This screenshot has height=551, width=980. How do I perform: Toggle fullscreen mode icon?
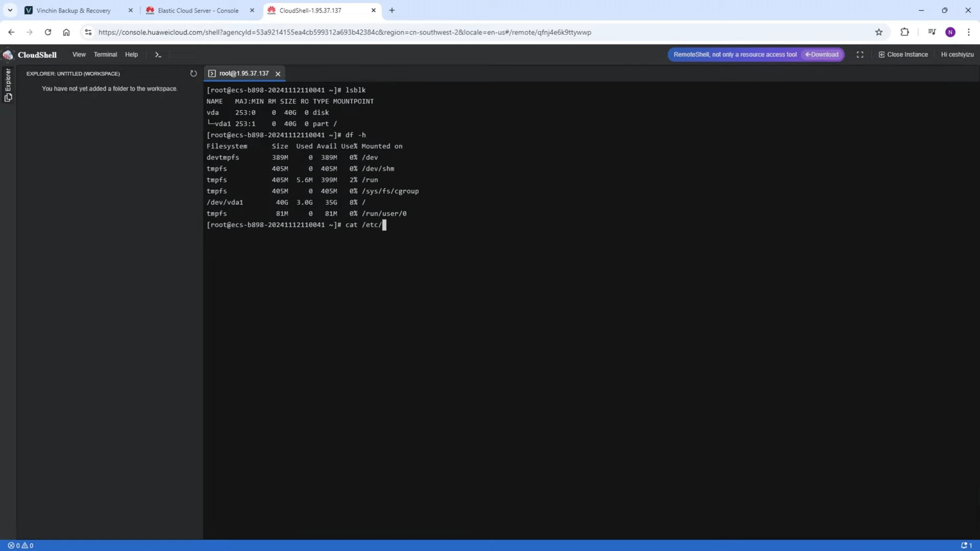(x=860, y=55)
